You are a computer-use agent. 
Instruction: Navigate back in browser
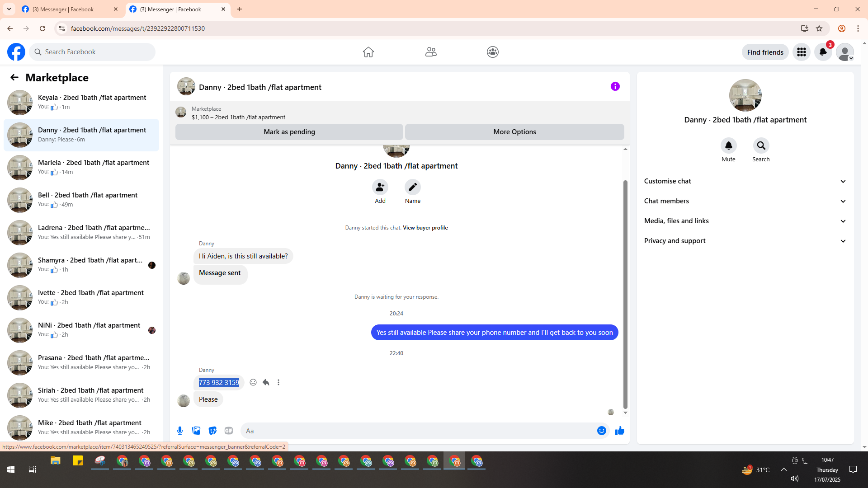click(x=10, y=28)
